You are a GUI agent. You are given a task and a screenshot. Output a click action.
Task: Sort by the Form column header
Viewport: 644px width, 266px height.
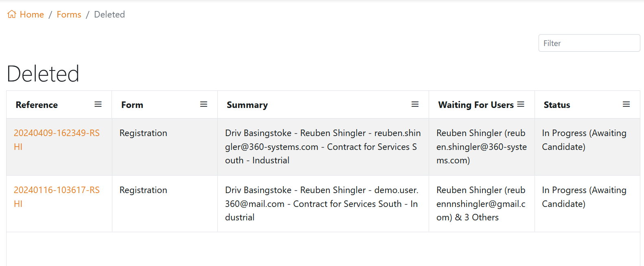[x=132, y=105]
